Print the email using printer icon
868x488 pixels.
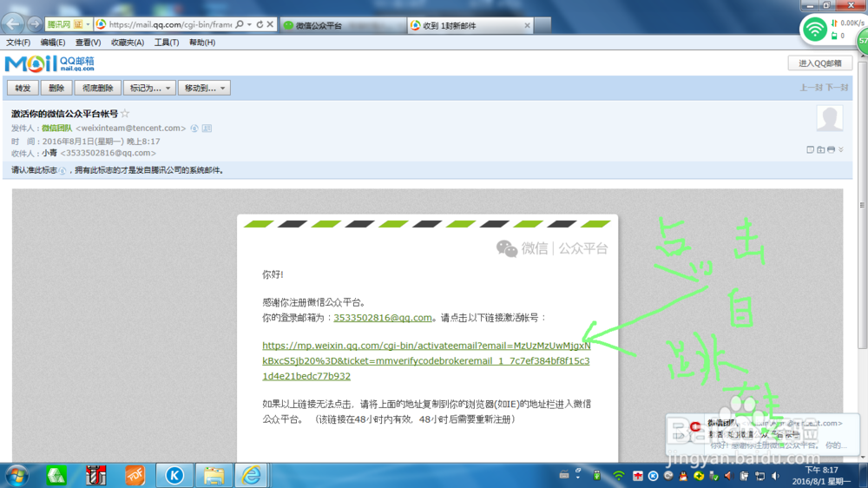(831, 149)
